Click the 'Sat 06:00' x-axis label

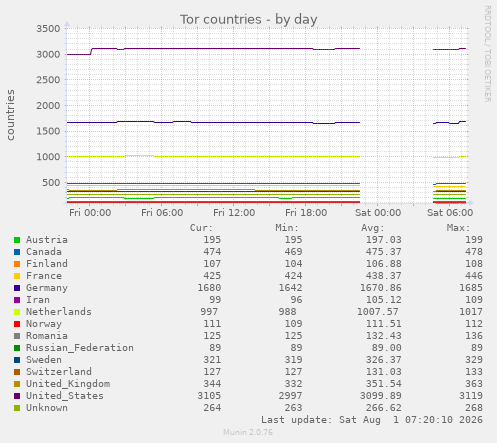(450, 213)
